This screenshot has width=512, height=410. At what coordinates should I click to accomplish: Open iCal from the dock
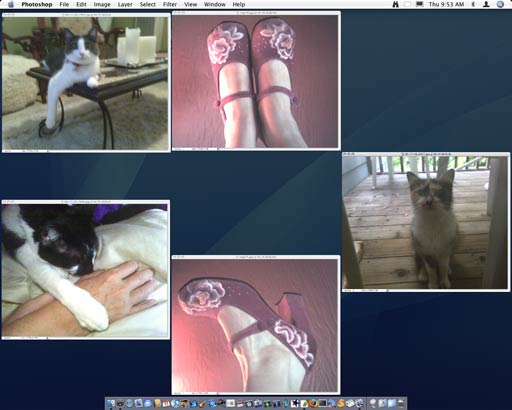pyautogui.click(x=166, y=404)
